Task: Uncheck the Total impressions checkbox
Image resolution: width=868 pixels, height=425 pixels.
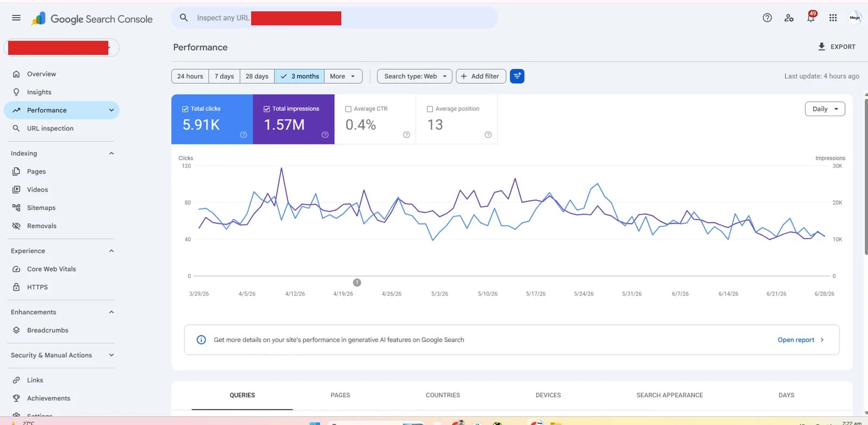Action: coord(267,109)
